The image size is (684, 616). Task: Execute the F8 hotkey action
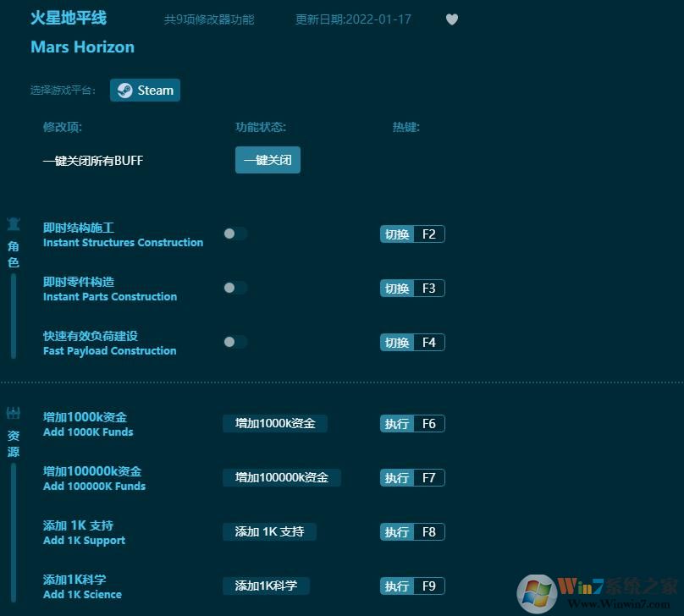tap(412, 531)
